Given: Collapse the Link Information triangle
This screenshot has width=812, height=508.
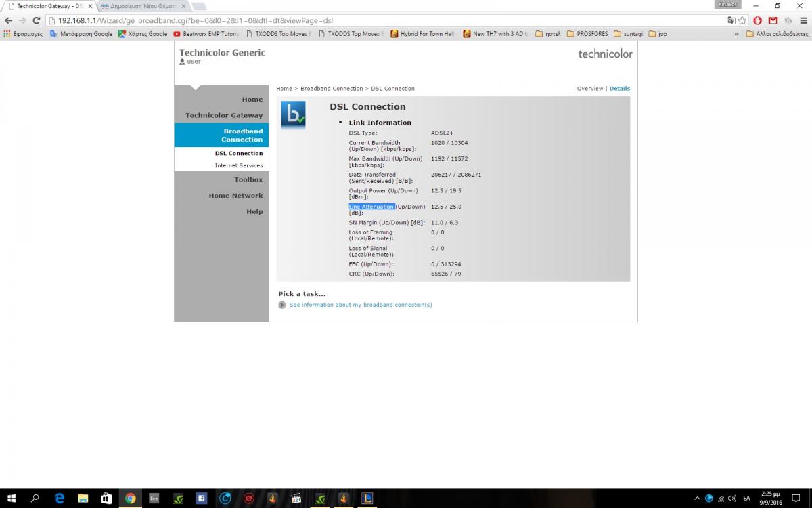Looking at the screenshot, I should [341, 123].
